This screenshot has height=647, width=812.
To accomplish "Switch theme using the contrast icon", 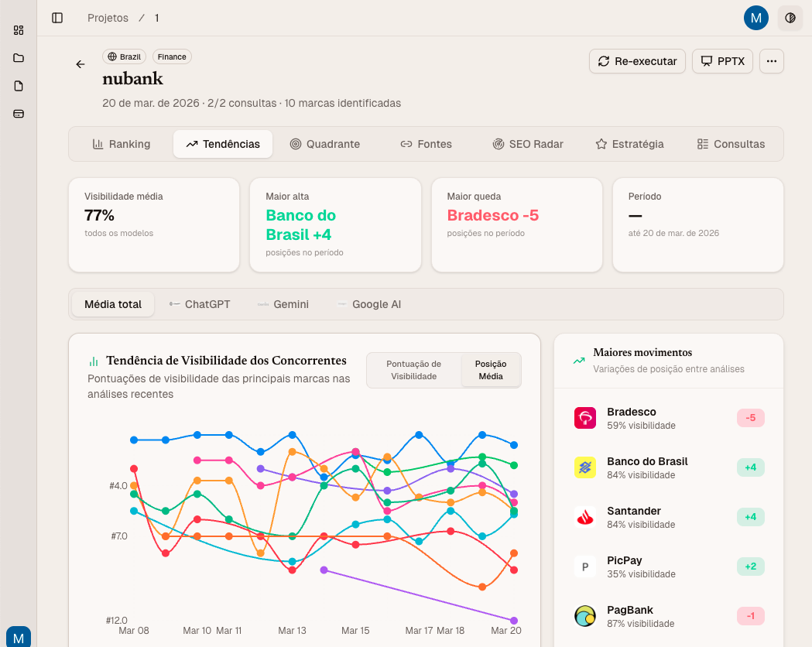I will coord(790,18).
